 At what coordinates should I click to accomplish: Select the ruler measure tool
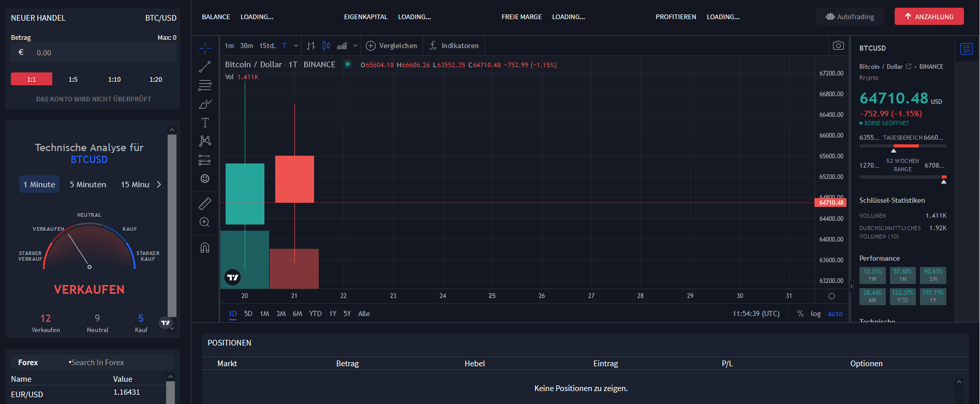point(205,203)
